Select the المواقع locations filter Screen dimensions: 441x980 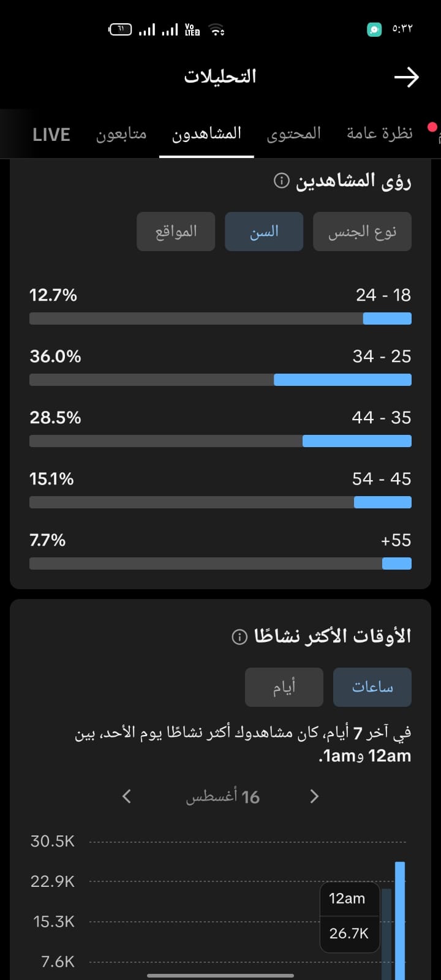pos(176,232)
